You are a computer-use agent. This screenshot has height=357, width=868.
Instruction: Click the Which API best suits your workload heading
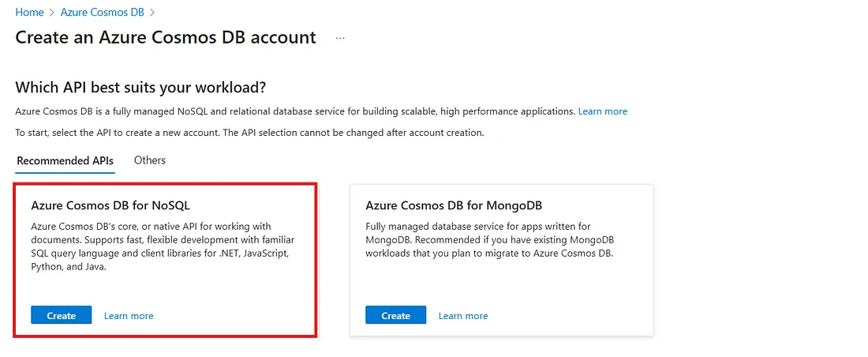pyautogui.click(x=140, y=87)
